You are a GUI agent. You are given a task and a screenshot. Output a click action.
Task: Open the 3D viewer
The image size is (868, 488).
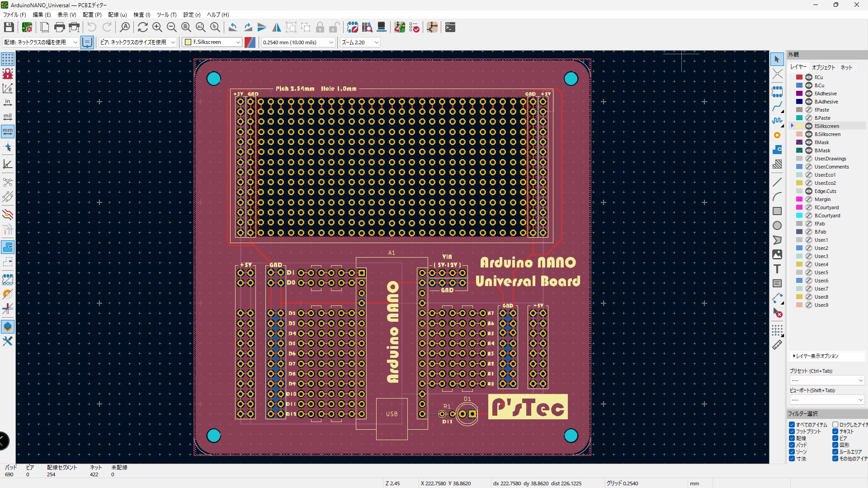pos(382,28)
